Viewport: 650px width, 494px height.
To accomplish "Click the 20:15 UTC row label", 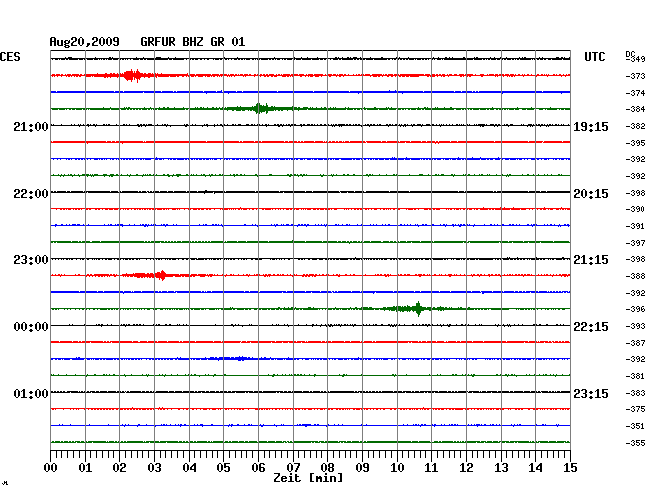I will click(x=591, y=194).
